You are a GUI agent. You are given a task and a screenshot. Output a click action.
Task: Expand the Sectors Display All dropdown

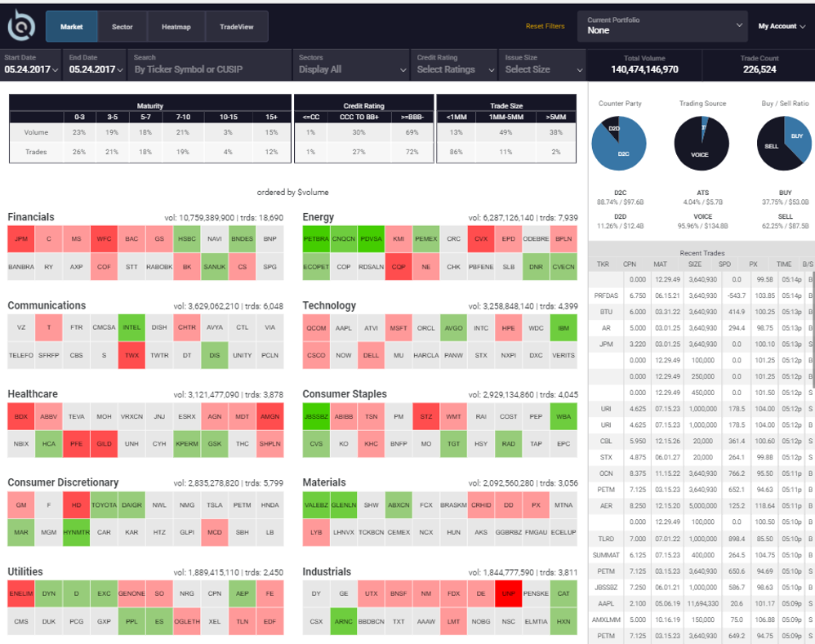point(352,64)
